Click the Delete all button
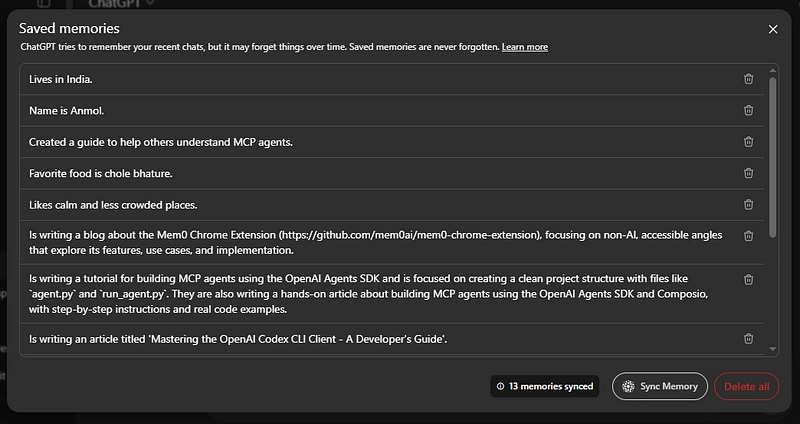This screenshot has width=800, height=424. tap(746, 386)
